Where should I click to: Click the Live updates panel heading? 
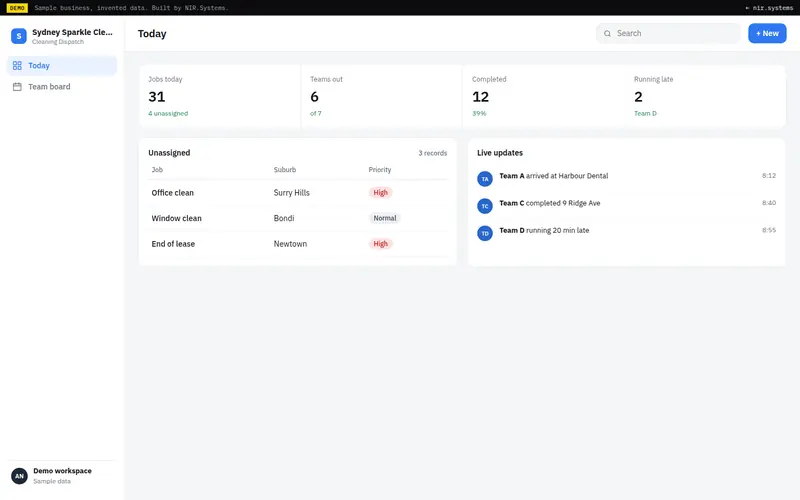[x=500, y=153]
